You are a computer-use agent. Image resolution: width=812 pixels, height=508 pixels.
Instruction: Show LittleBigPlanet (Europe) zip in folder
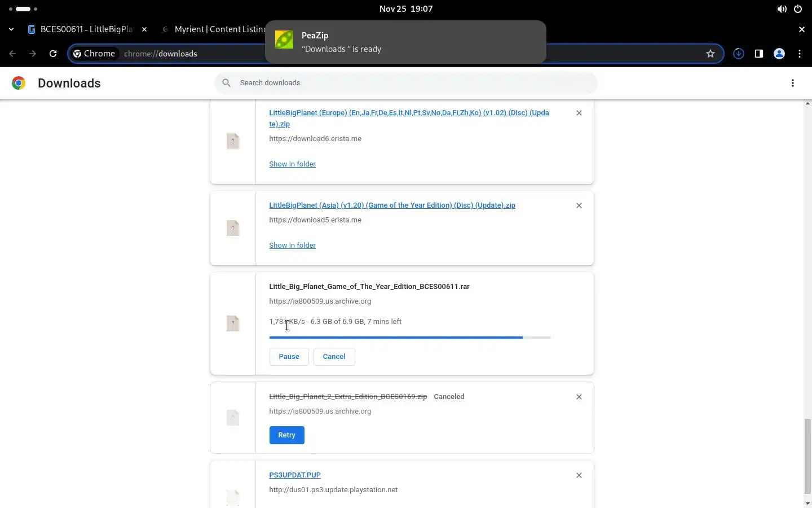(292, 164)
